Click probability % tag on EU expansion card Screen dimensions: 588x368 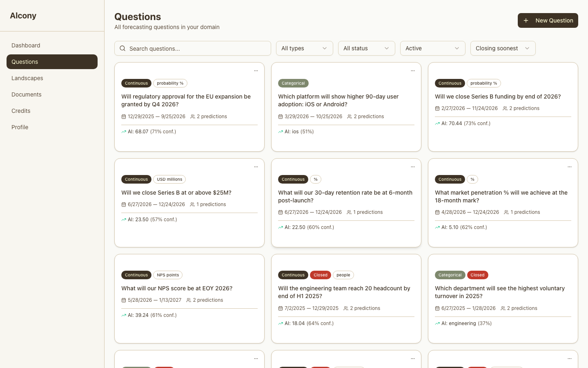(x=170, y=83)
